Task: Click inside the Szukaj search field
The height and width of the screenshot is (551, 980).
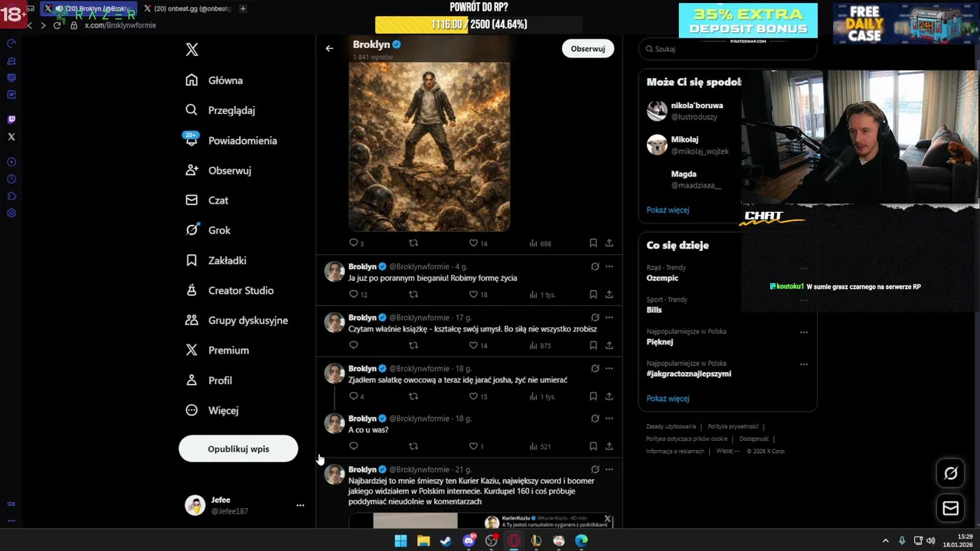Action: (x=727, y=48)
